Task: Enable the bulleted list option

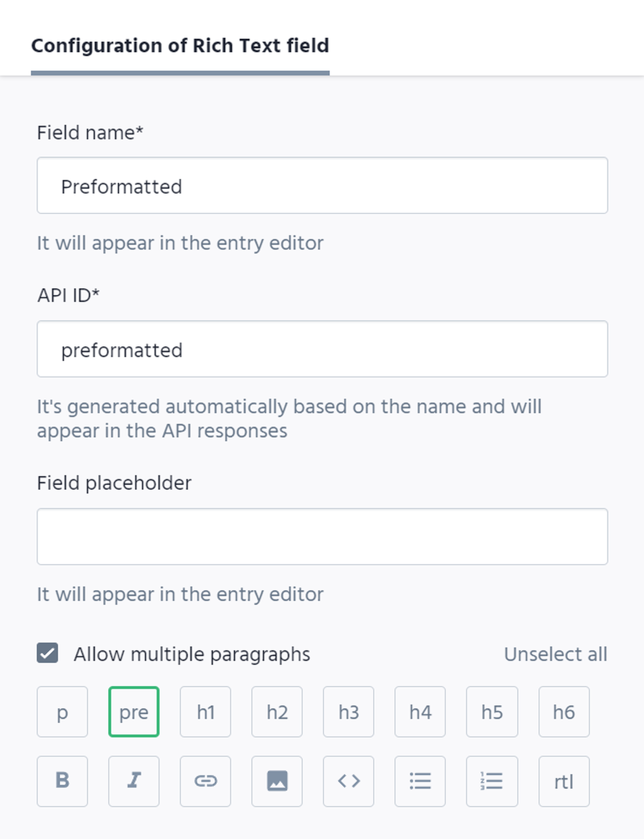Action: click(x=420, y=781)
